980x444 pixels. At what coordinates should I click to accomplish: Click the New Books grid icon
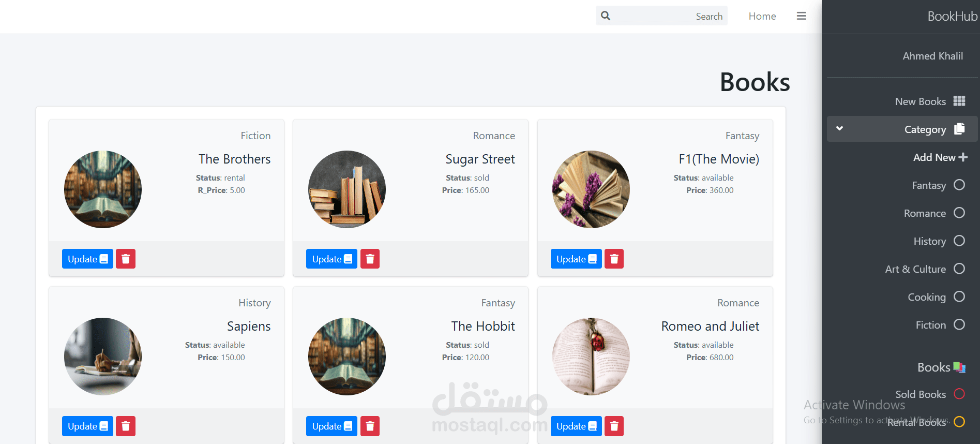click(959, 101)
